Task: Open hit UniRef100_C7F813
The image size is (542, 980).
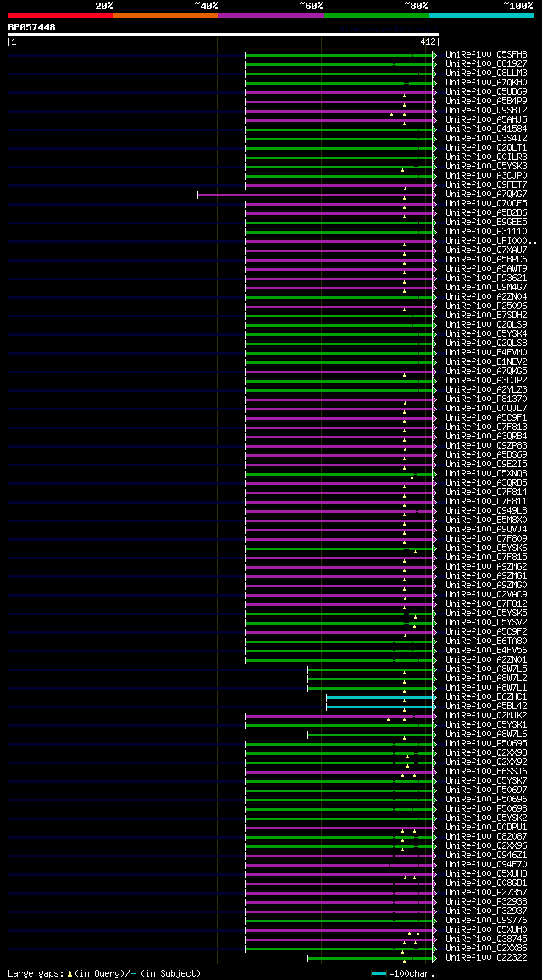Action: 486,427
